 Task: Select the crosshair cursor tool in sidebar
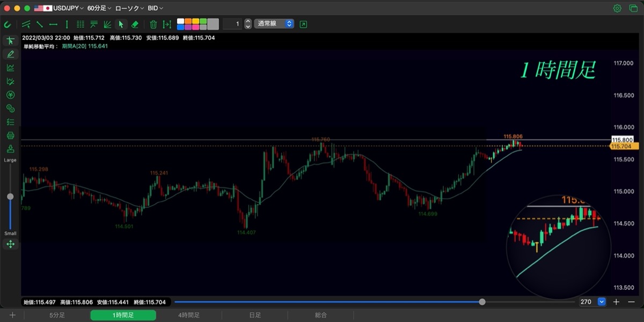tap(10, 40)
